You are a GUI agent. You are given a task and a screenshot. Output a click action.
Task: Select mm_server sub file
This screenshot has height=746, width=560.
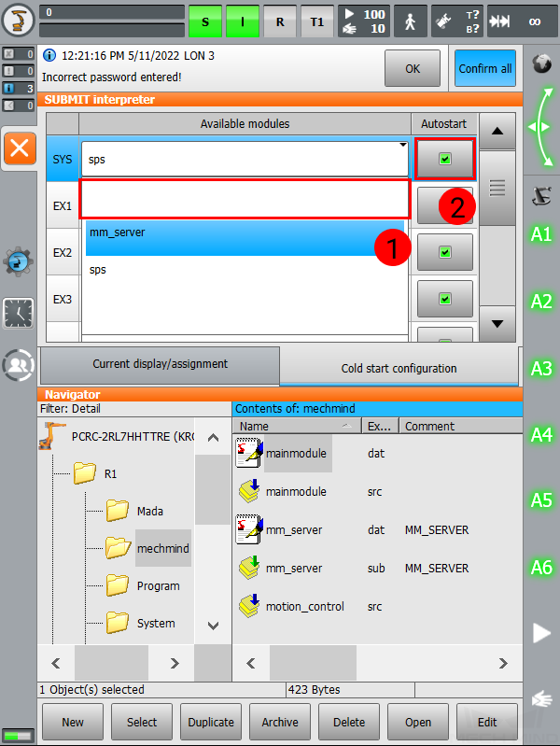click(294, 568)
